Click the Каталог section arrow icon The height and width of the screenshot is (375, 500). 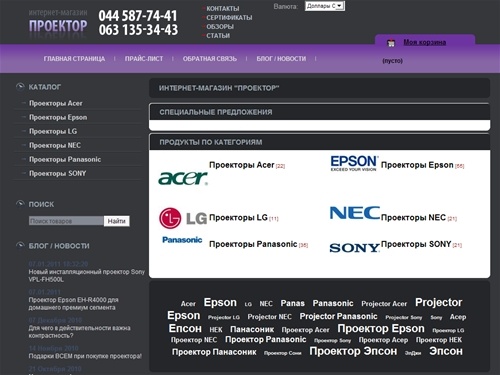click(20, 87)
